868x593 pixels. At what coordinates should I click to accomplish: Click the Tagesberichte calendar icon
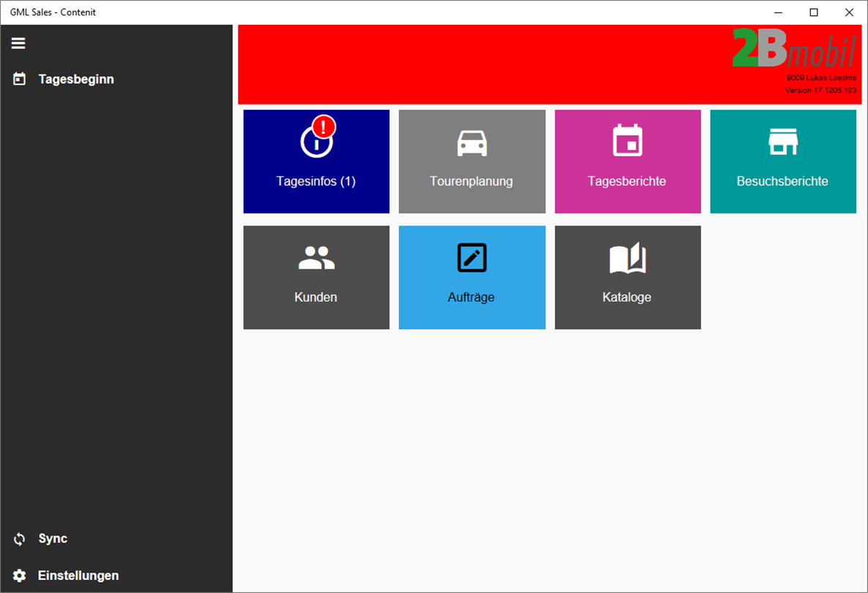[x=628, y=140]
